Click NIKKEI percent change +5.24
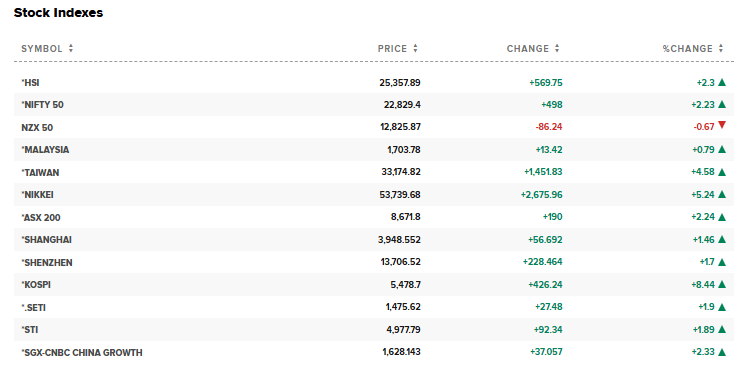The image size is (742, 383). pyautogui.click(x=703, y=195)
